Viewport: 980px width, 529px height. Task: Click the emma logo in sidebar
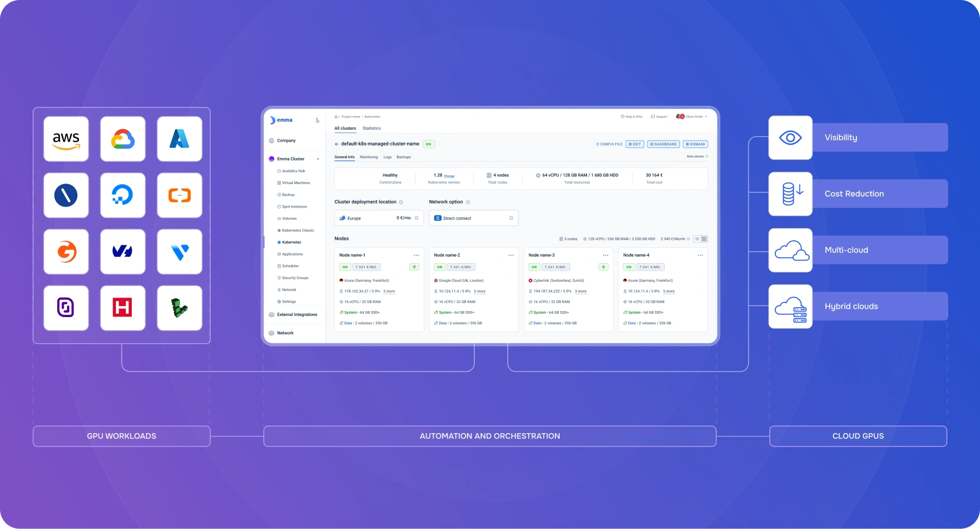tap(281, 120)
